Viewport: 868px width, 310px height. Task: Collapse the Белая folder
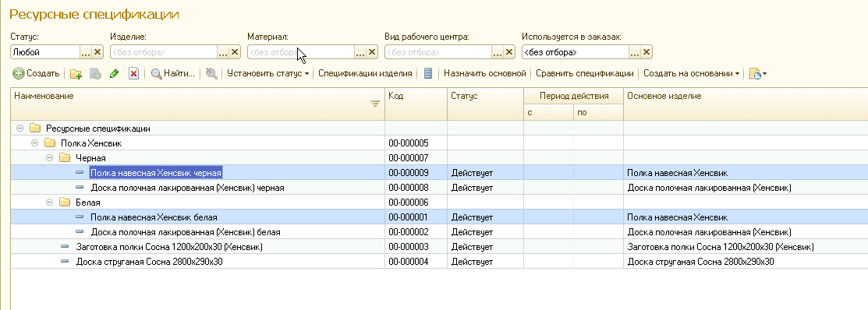(50, 203)
